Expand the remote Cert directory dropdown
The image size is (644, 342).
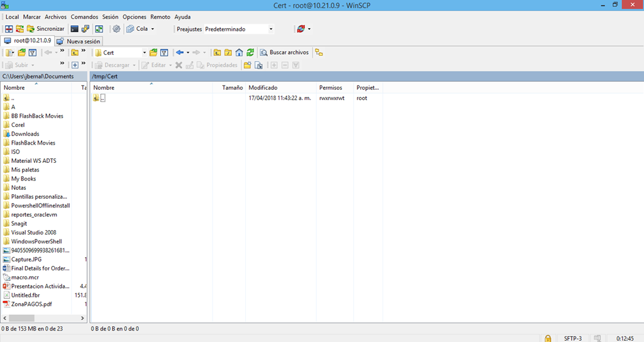(144, 53)
